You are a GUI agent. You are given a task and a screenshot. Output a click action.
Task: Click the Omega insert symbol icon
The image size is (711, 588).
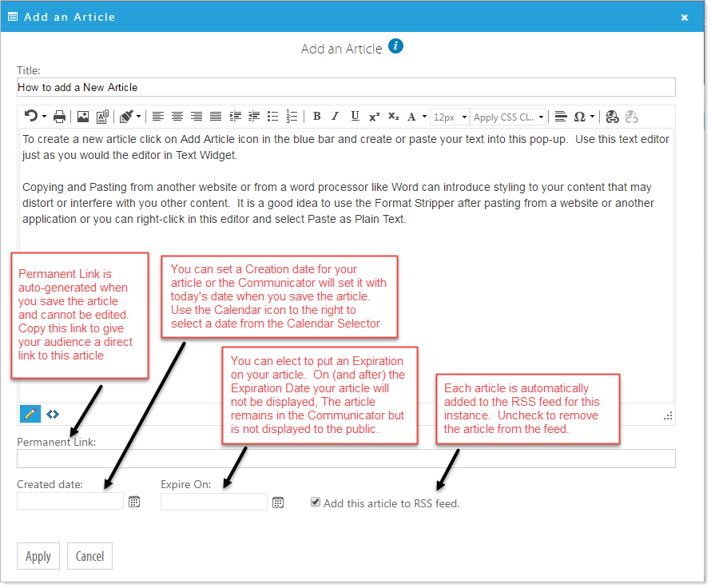(579, 117)
